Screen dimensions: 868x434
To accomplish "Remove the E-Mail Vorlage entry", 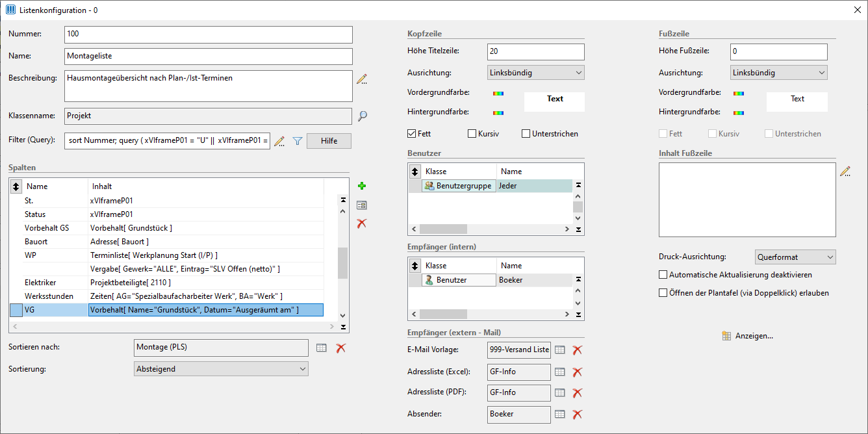I will click(577, 350).
